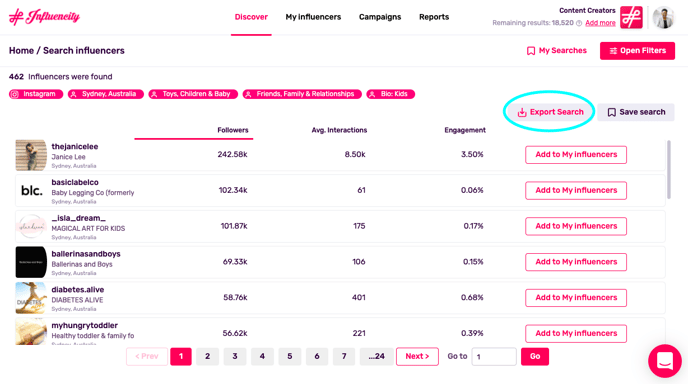Add ballerinasandboys to My influencers
The image size is (688, 384).
point(576,262)
